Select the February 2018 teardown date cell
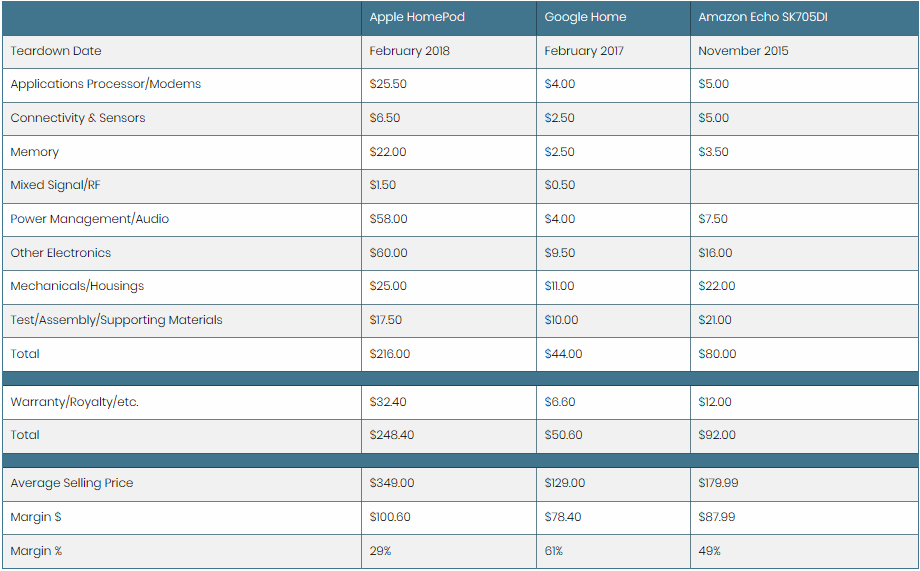This screenshot has height=571, width=920. click(x=410, y=51)
